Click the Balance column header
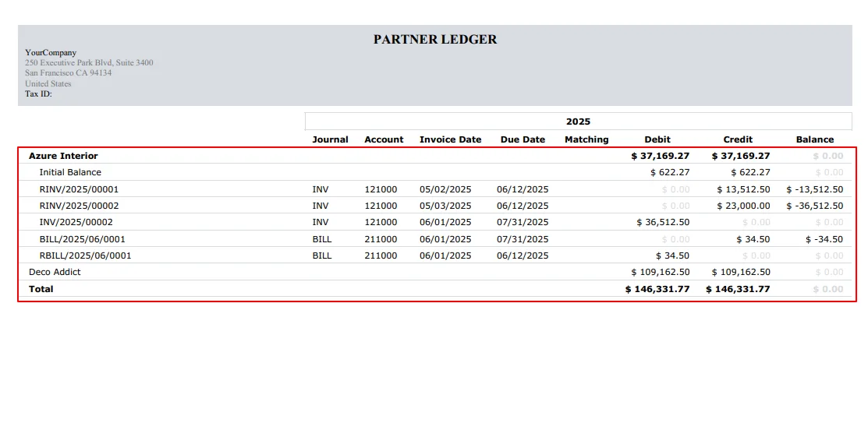 815,139
